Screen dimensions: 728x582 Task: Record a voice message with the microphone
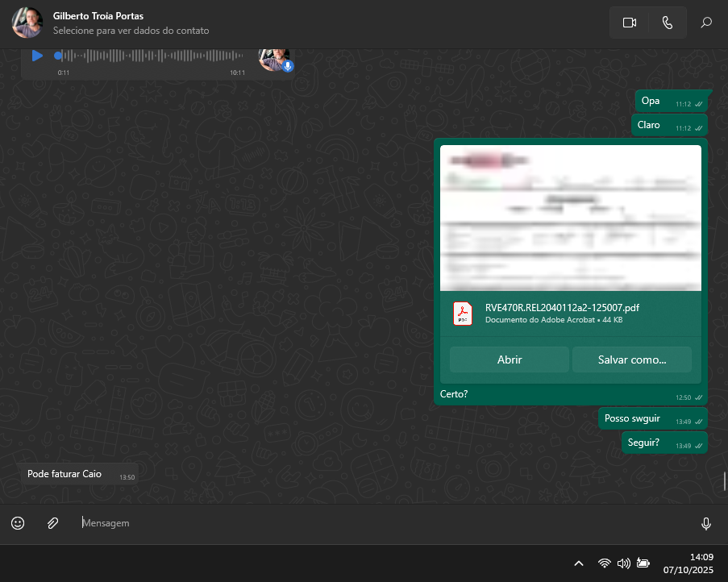[706, 524]
